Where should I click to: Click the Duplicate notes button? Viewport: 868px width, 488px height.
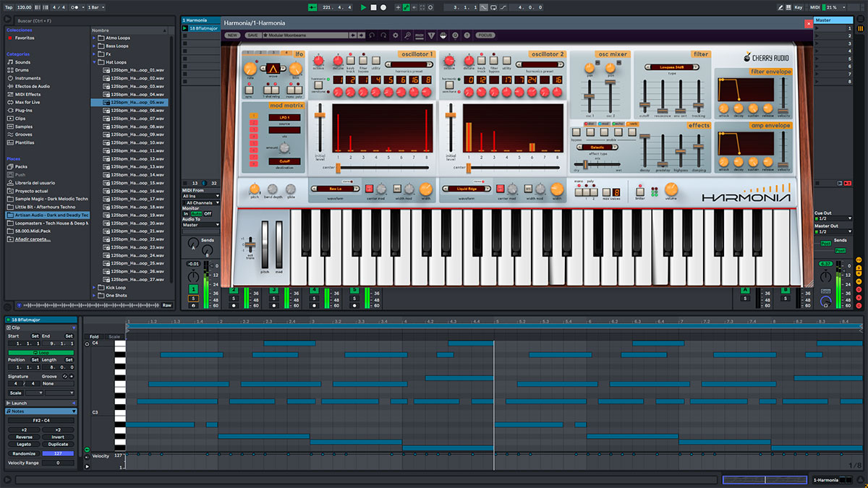58,445
